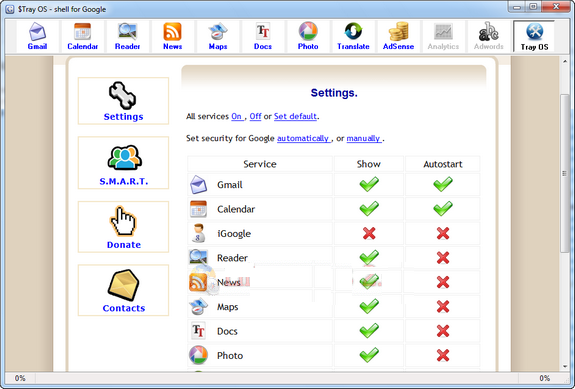Click the Autostart column header

pyautogui.click(x=443, y=164)
